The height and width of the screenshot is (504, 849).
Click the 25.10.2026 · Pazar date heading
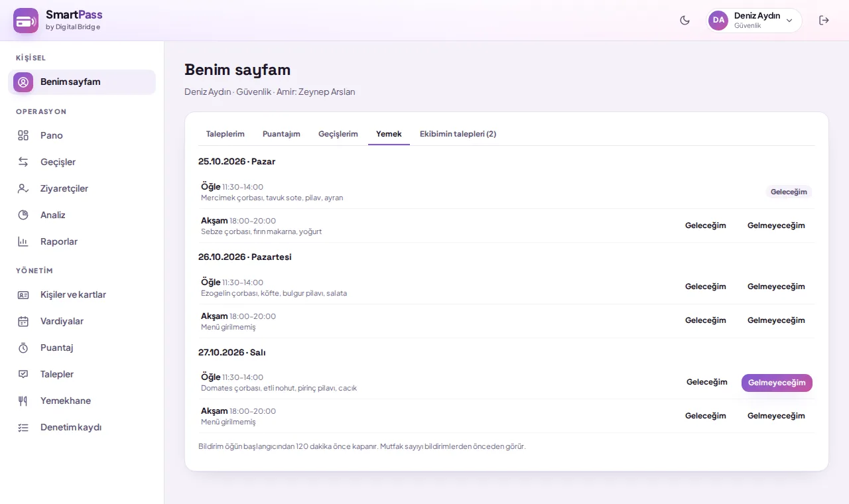click(237, 161)
